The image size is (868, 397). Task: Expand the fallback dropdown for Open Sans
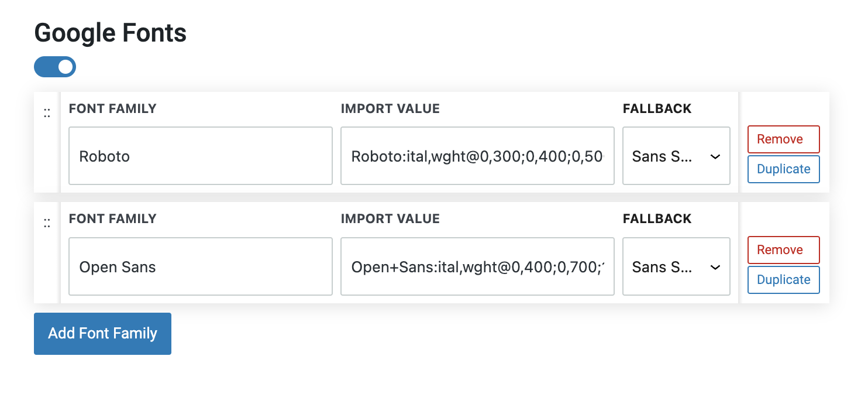(676, 266)
